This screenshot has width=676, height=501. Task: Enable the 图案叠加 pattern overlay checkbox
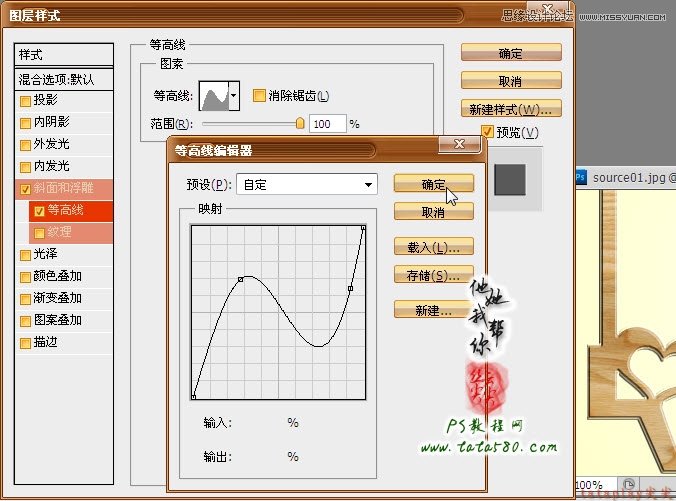tap(25, 321)
